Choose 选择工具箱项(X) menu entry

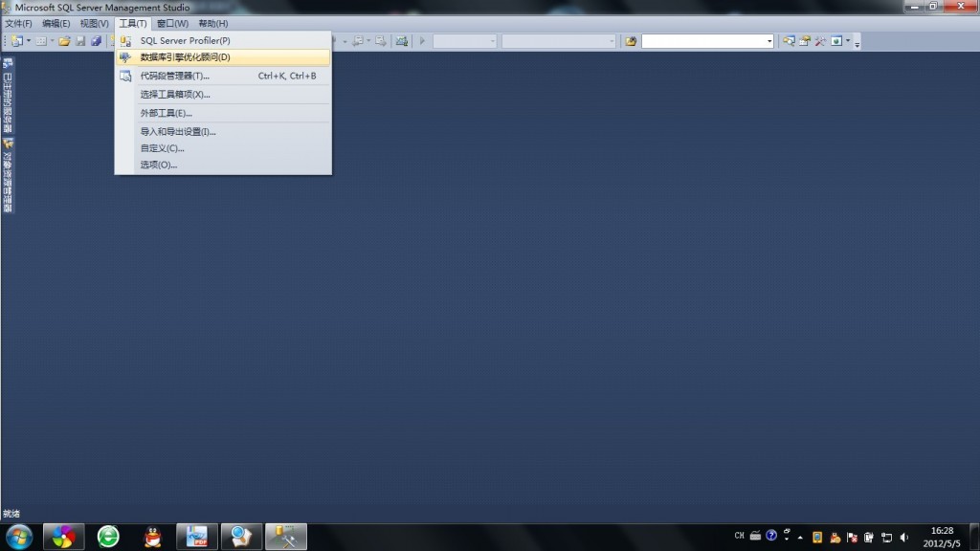click(223, 95)
